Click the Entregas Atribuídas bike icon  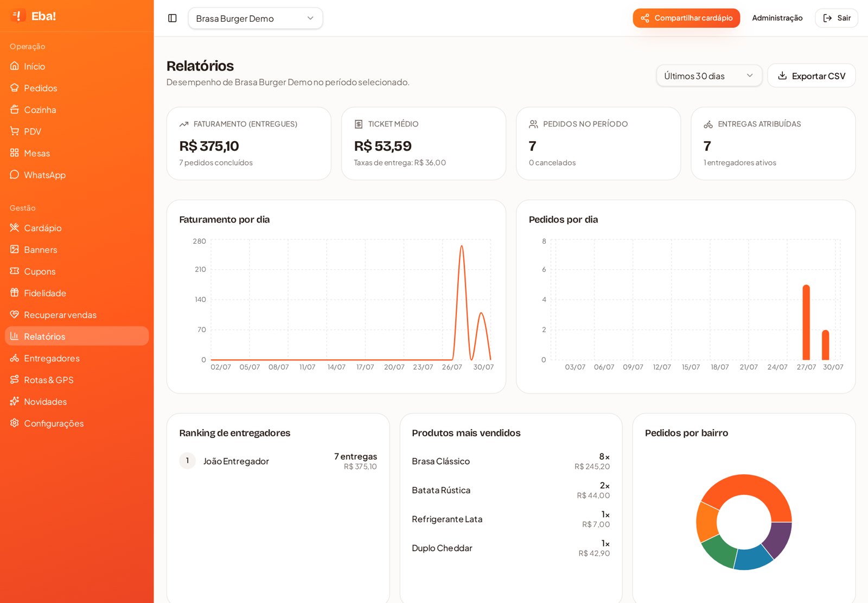tap(708, 124)
